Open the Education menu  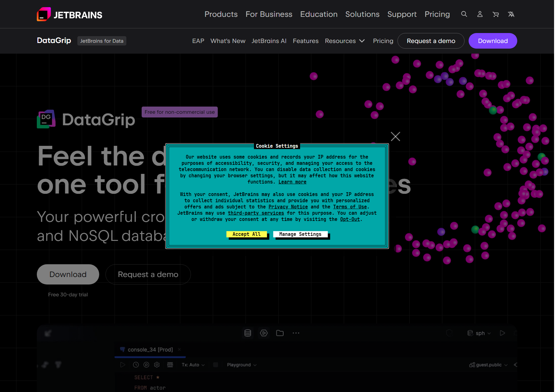pyautogui.click(x=319, y=14)
